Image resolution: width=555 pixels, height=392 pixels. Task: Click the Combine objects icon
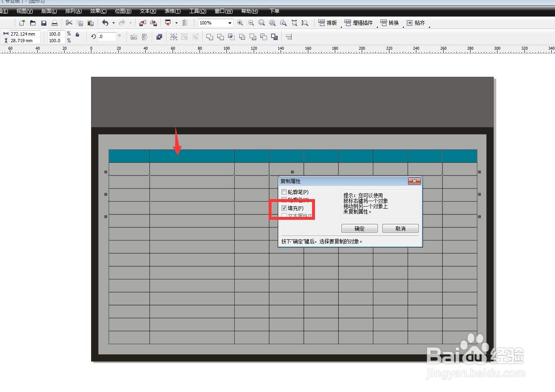click(159, 37)
